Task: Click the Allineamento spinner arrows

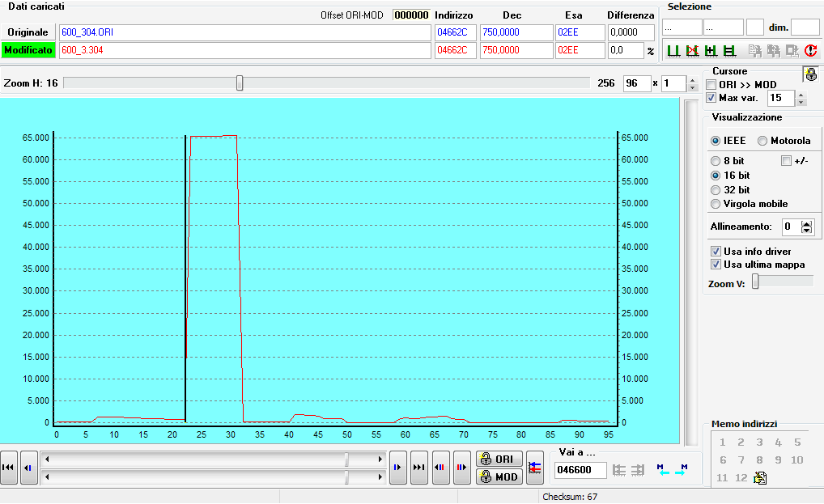Action: point(807,227)
